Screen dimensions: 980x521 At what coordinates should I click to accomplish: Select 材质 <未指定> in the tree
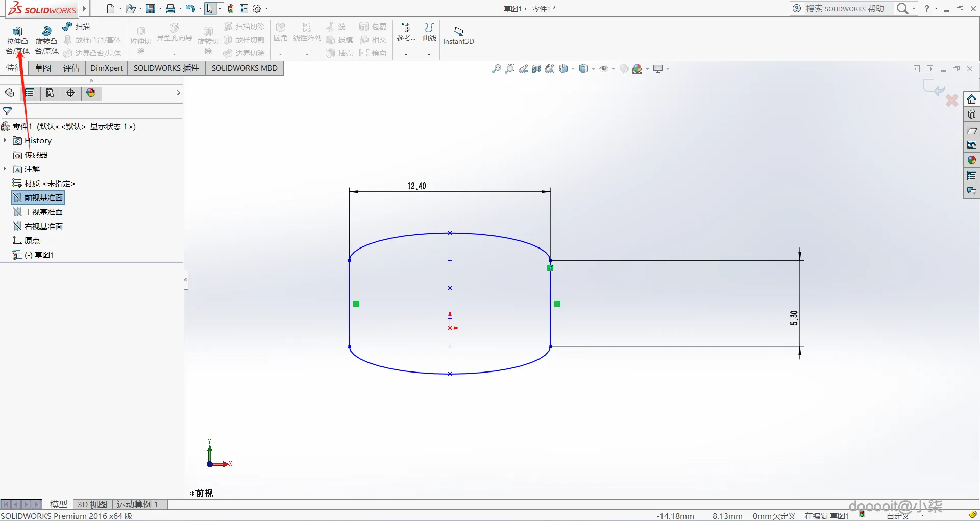point(44,183)
